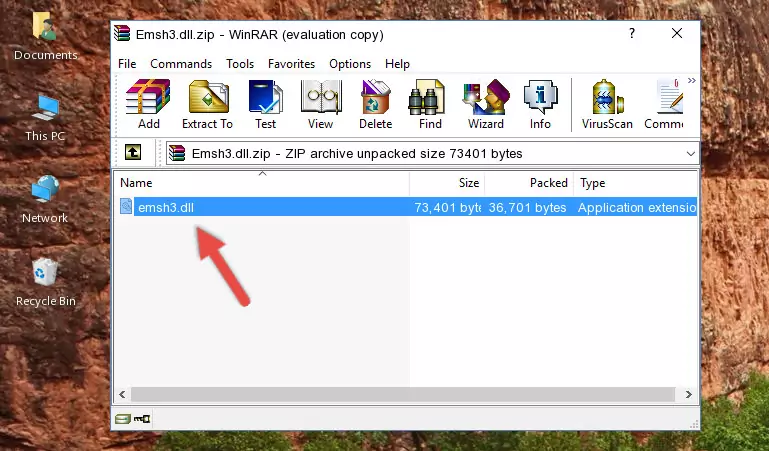Click the emsh3.dll file icon
Image resolution: width=769 pixels, height=451 pixels.
pyautogui.click(x=126, y=206)
